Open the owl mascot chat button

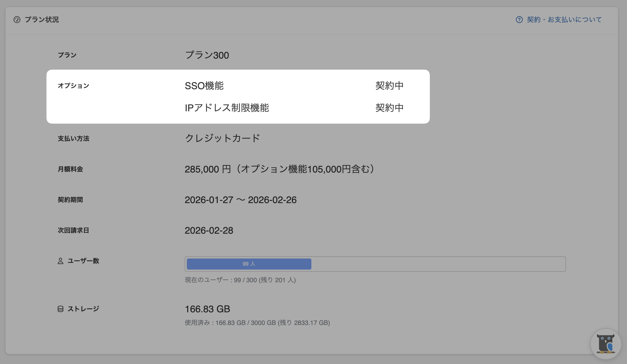(606, 344)
